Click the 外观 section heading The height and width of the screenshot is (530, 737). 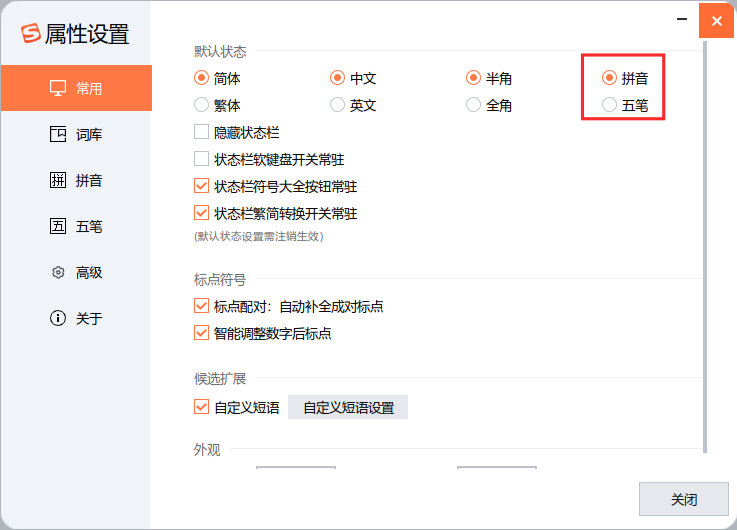207,450
